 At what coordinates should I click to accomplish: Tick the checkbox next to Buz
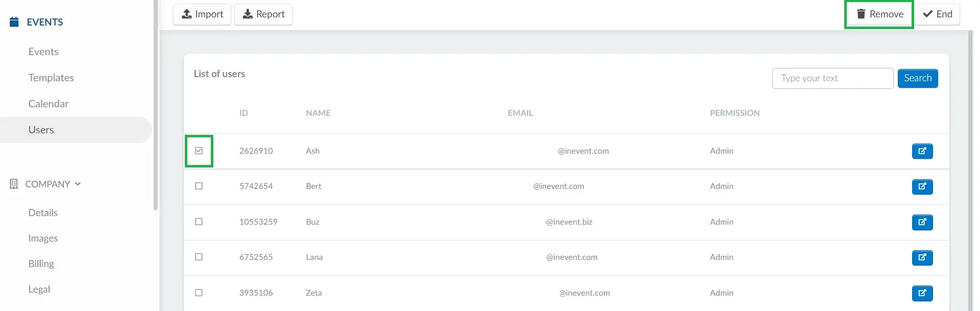click(199, 222)
